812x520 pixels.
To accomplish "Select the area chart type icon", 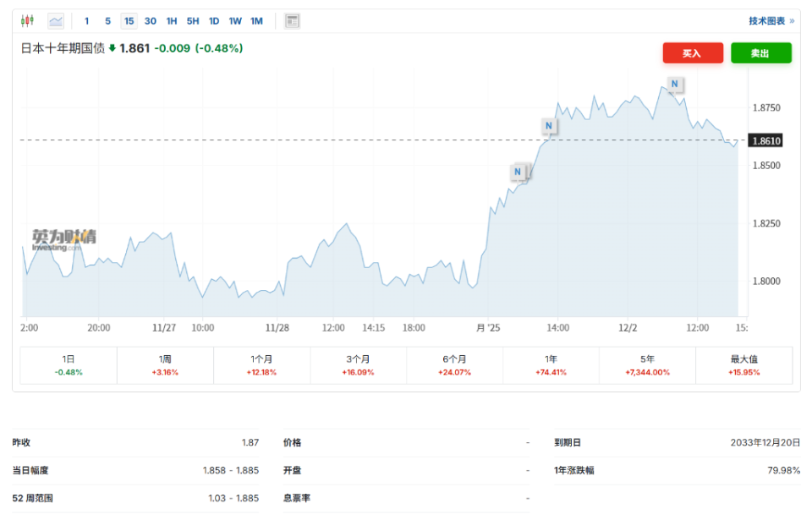I will click(x=56, y=20).
